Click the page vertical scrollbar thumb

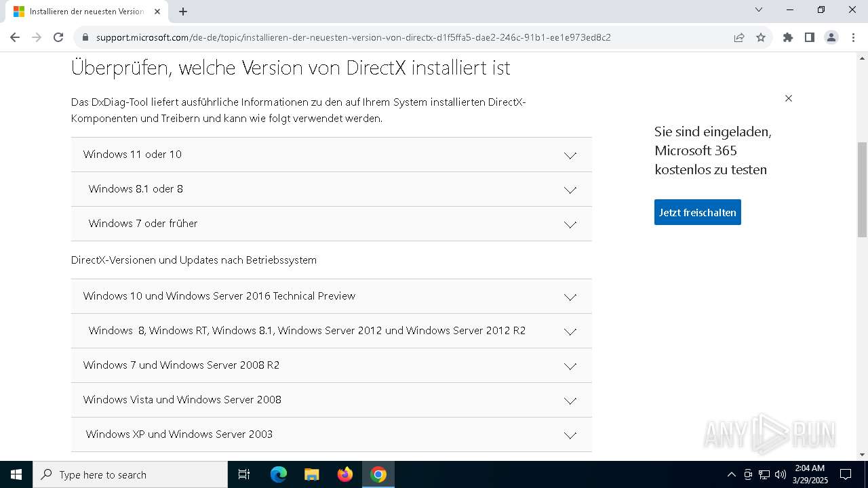point(862,190)
